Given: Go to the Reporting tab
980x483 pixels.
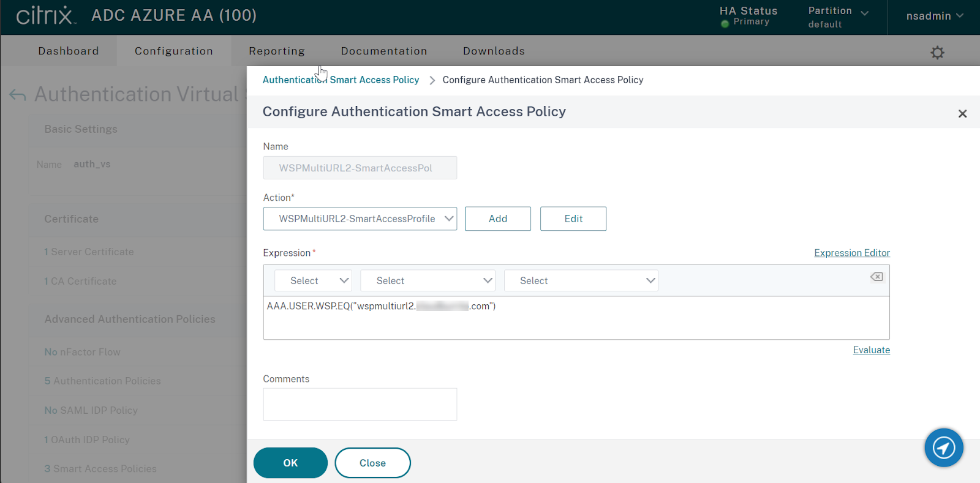Looking at the screenshot, I should click(x=277, y=51).
